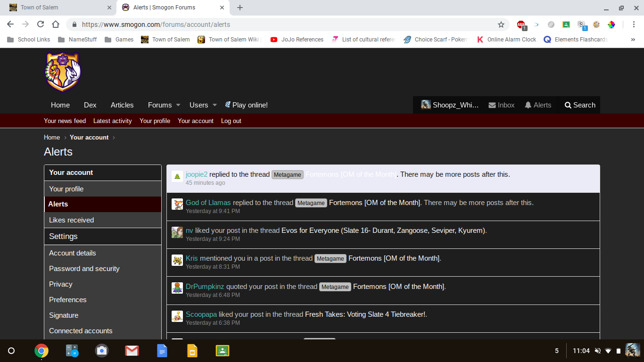Click the Kris username link
The image size is (644, 362).
tap(192, 258)
